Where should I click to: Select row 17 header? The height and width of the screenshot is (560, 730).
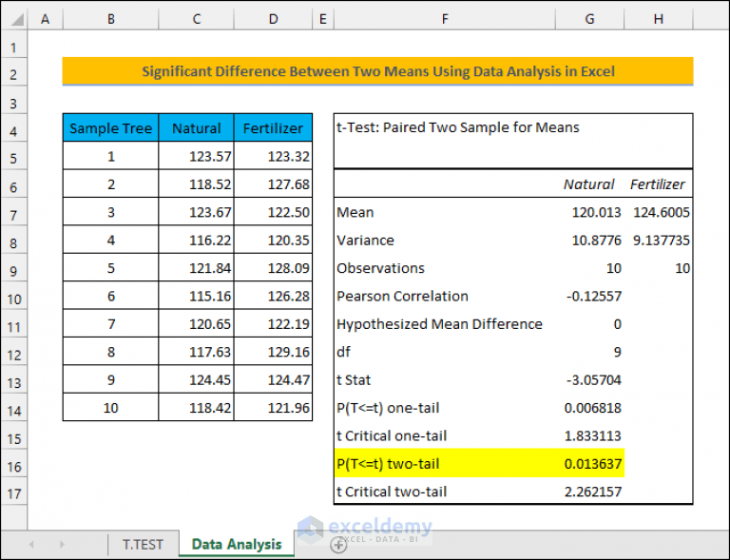(13, 492)
